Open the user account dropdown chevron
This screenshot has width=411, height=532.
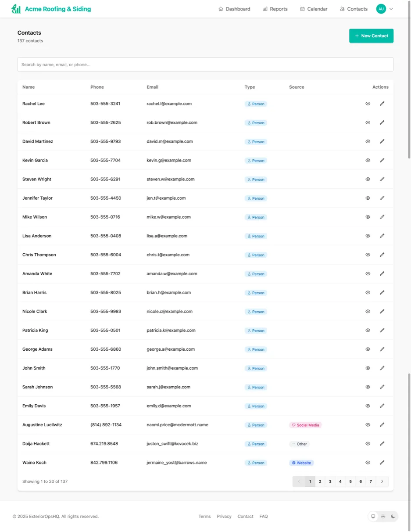(391, 8)
